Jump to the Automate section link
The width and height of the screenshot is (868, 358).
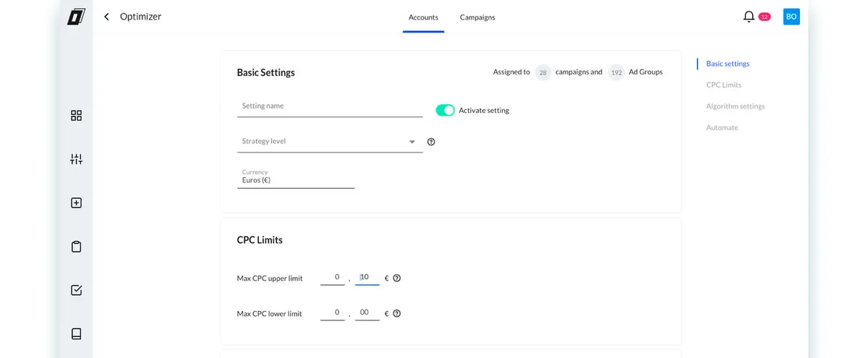(x=722, y=127)
